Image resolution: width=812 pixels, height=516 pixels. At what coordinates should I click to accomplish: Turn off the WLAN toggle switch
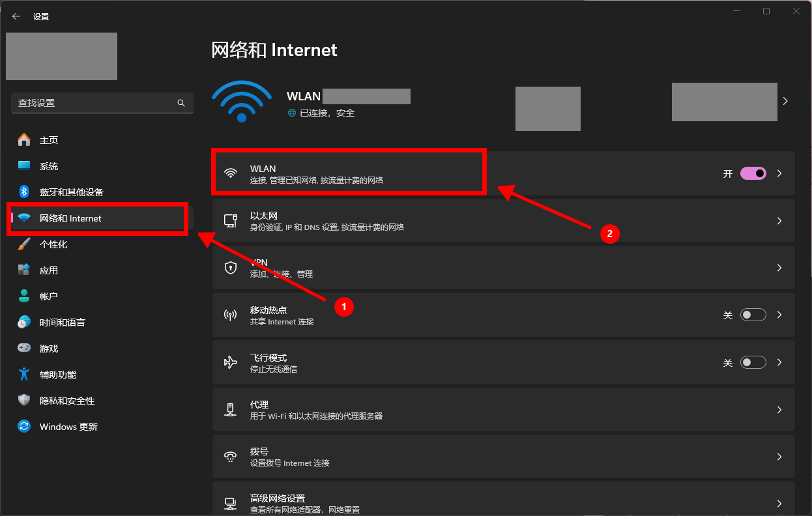[753, 173]
